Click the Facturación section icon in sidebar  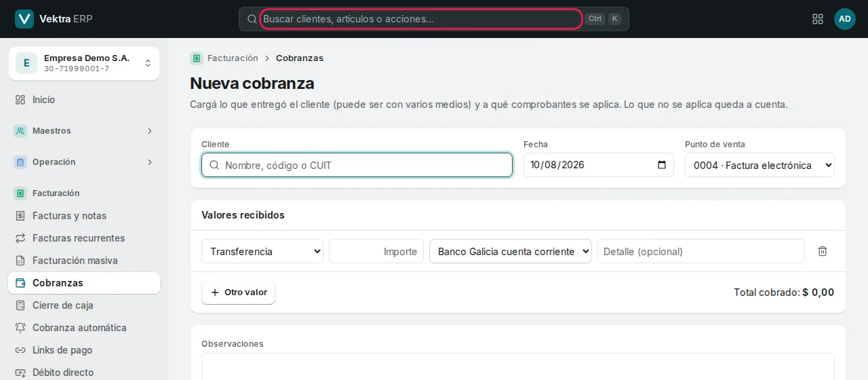(x=20, y=193)
